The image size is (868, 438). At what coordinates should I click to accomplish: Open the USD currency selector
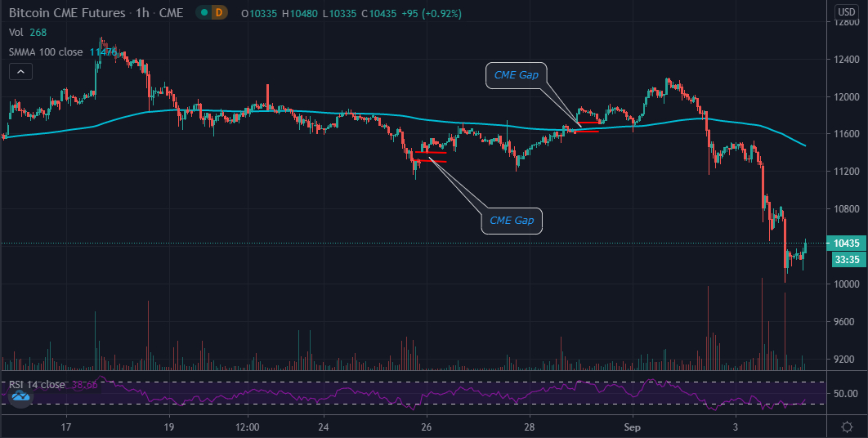pos(847,11)
